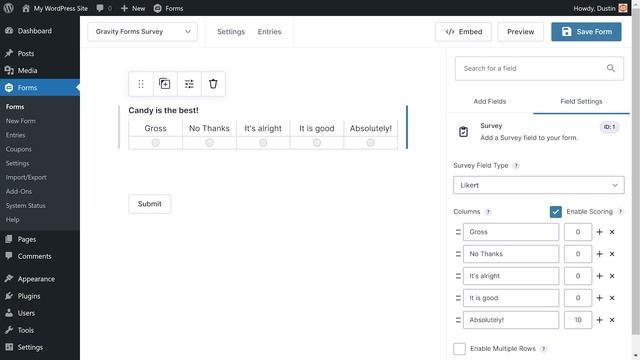Open Import/Export submenu link
Image resolution: width=640 pixels, height=360 pixels.
click(x=26, y=177)
